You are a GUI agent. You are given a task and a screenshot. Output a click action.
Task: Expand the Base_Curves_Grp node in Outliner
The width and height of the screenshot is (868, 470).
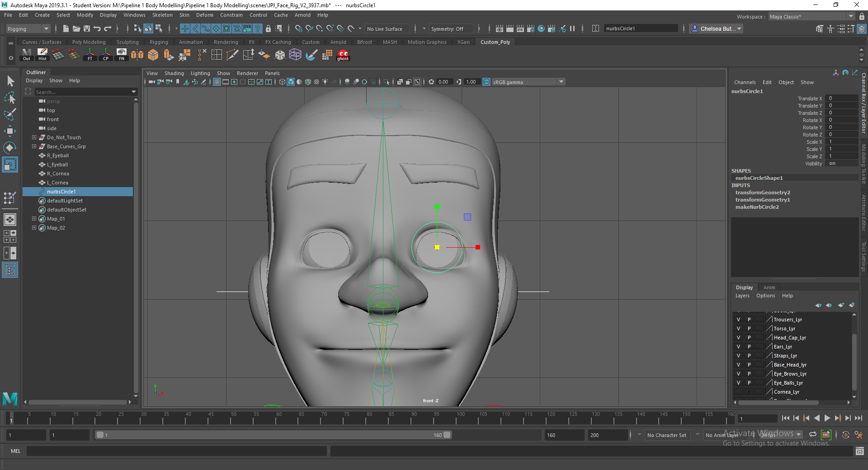[x=34, y=146]
